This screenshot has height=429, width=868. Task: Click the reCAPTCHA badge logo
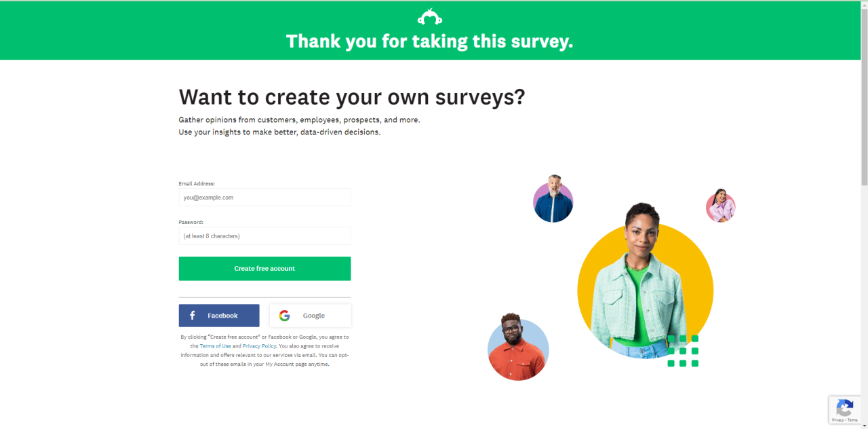click(844, 408)
